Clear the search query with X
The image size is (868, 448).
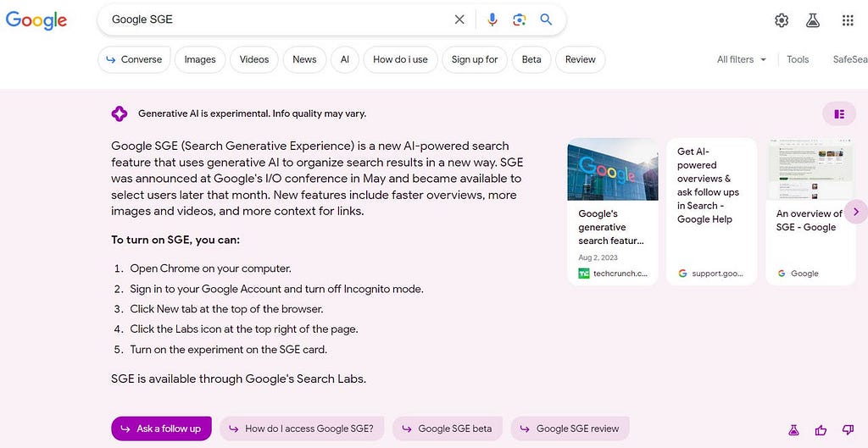459,19
